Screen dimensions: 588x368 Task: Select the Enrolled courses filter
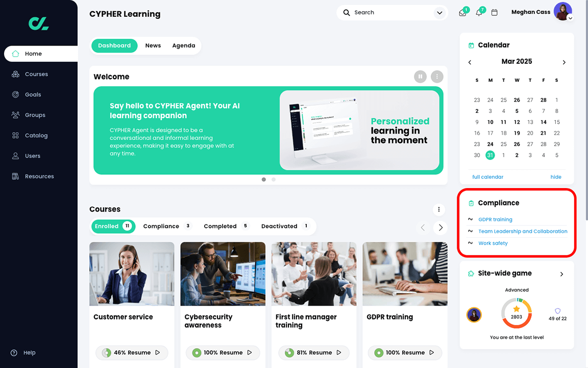click(113, 226)
